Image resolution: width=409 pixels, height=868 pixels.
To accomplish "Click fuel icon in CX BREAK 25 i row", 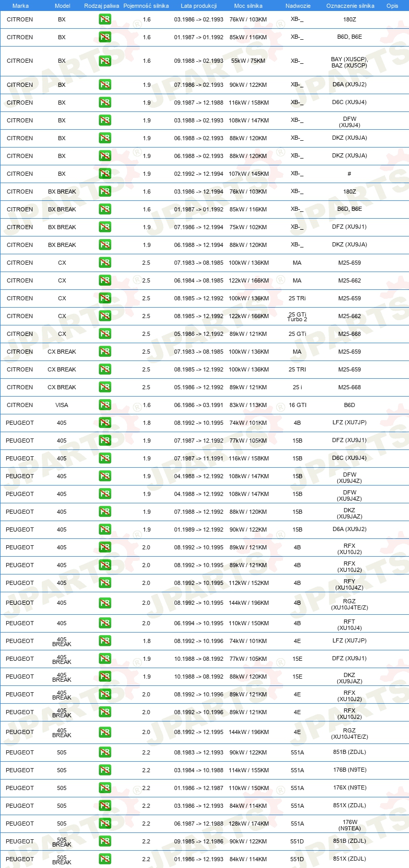I will pyautogui.click(x=105, y=387).
